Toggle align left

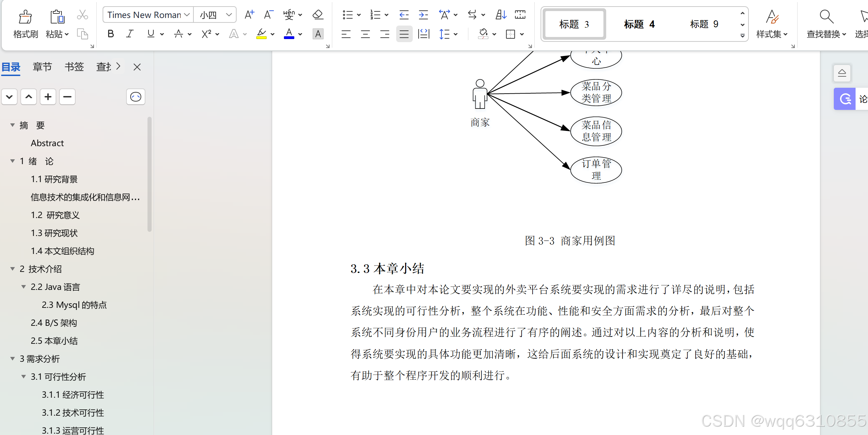point(346,34)
